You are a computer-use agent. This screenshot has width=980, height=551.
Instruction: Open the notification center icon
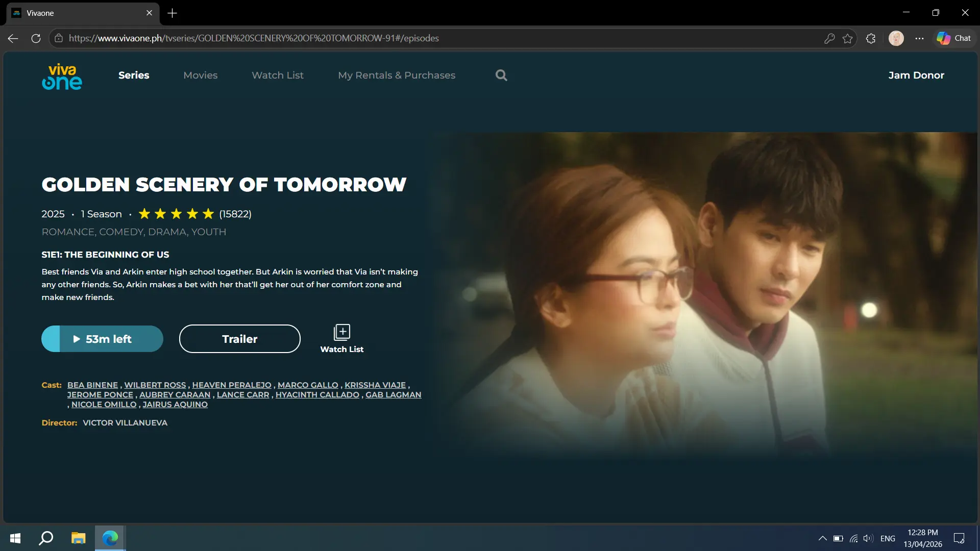[x=959, y=538]
